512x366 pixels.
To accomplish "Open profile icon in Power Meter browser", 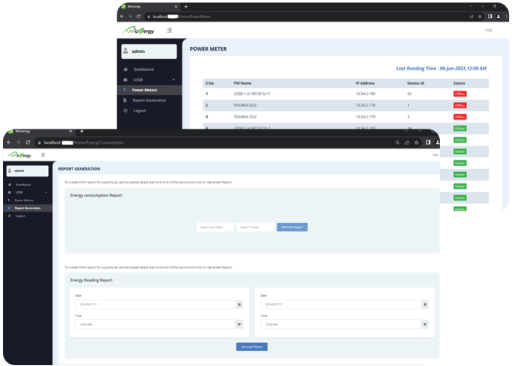I will tap(498, 16).
